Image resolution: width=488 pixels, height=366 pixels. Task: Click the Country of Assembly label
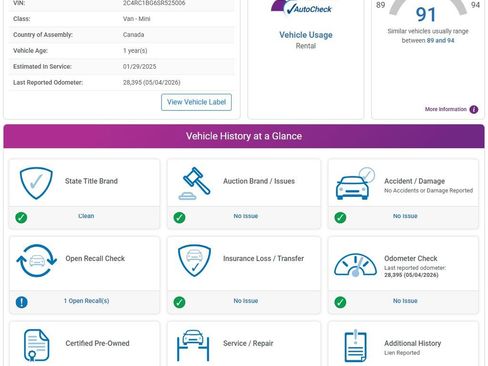pyautogui.click(x=43, y=35)
